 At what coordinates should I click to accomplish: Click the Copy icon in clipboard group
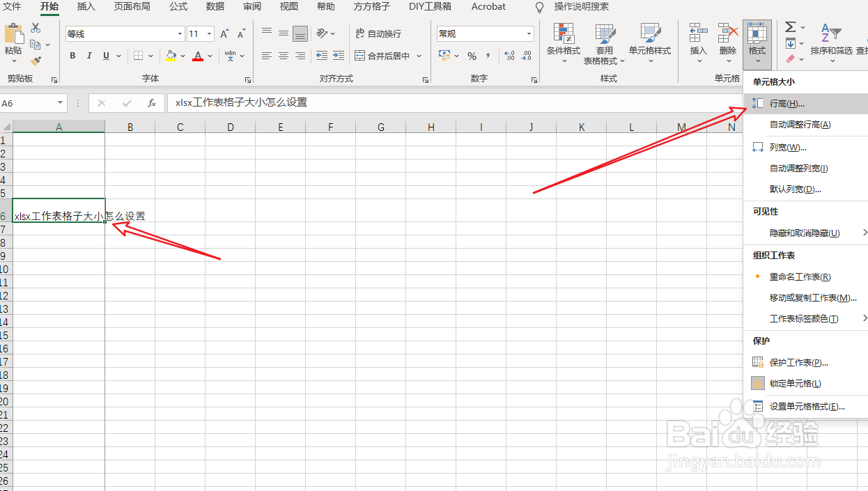pyautogui.click(x=35, y=45)
